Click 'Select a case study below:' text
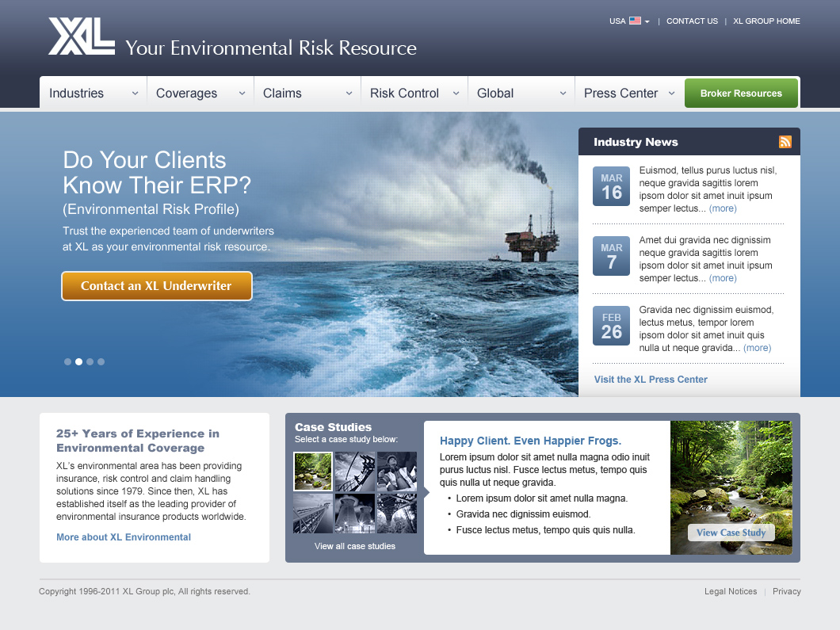This screenshot has width=840, height=630. pyautogui.click(x=346, y=439)
